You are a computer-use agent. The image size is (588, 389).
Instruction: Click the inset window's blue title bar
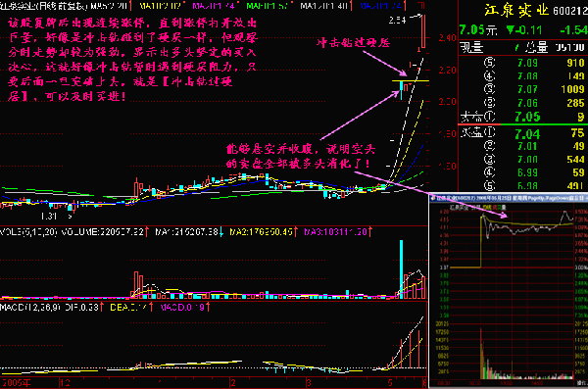click(508, 198)
